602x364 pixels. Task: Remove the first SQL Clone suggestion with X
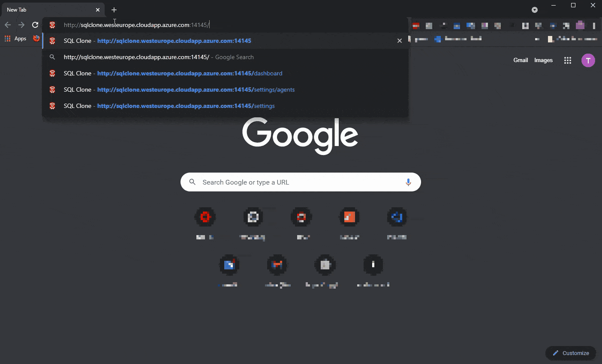pyautogui.click(x=400, y=41)
